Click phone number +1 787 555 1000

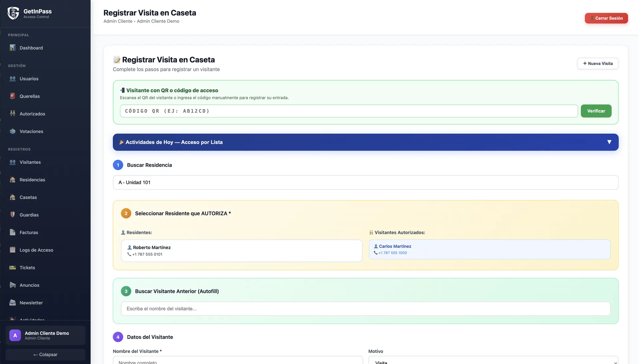click(x=392, y=253)
